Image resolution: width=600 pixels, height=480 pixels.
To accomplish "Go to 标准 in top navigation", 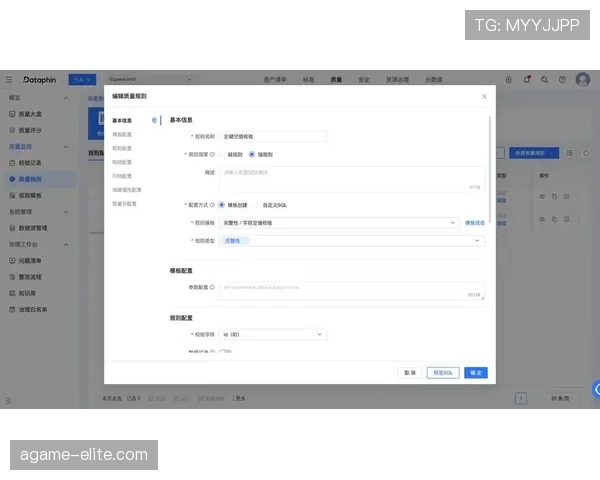I will click(x=308, y=80).
